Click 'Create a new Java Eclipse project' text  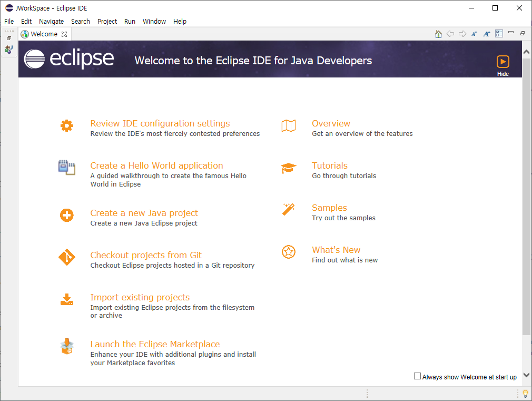[143, 223]
